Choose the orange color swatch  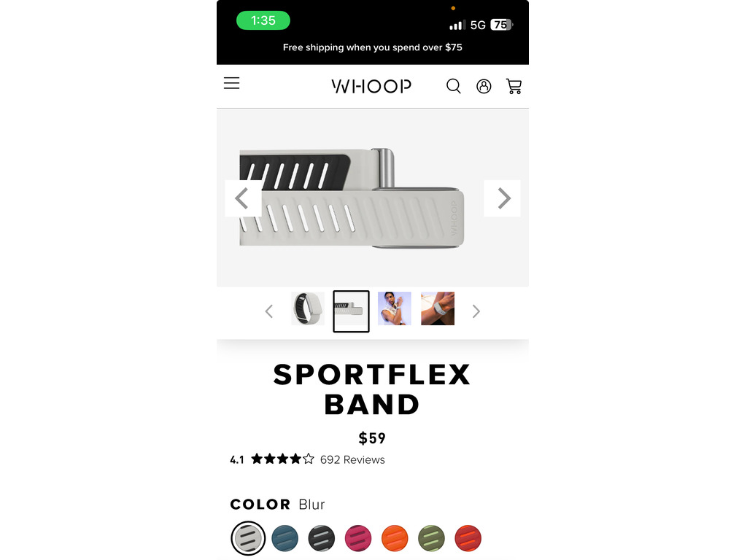coord(395,538)
